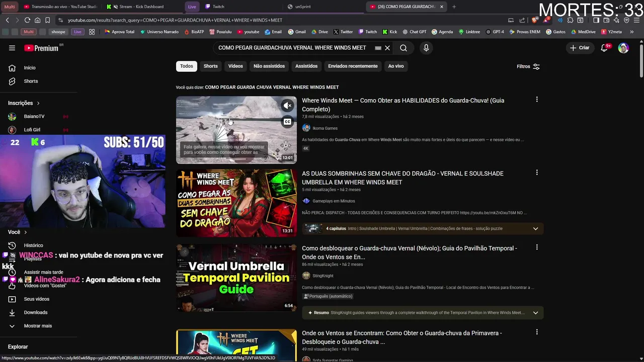Open options for Where Winds Meet HABILIDADES video
Image resolution: width=644 pixels, height=362 pixels.
(537, 100)
